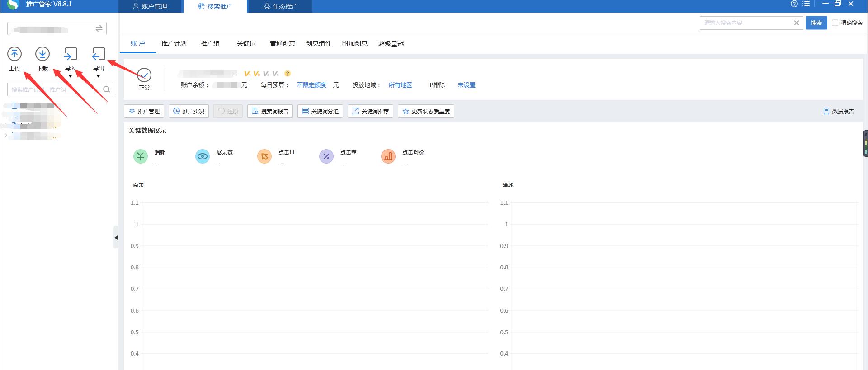868x370 pixels.
Task: Click the 更新状态质量度 button
Action: pyautogui.click(x=426, y=111)
